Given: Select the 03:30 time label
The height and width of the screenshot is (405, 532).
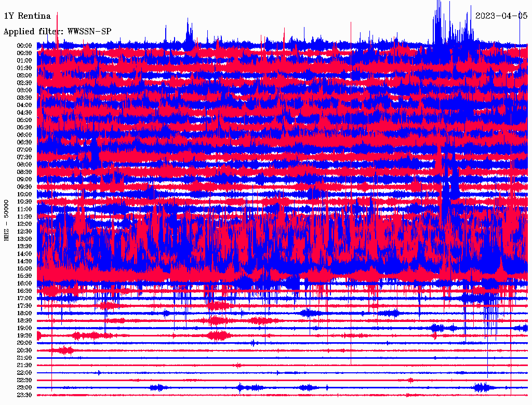Looking at the screenshot, I should tap(24, 98).
